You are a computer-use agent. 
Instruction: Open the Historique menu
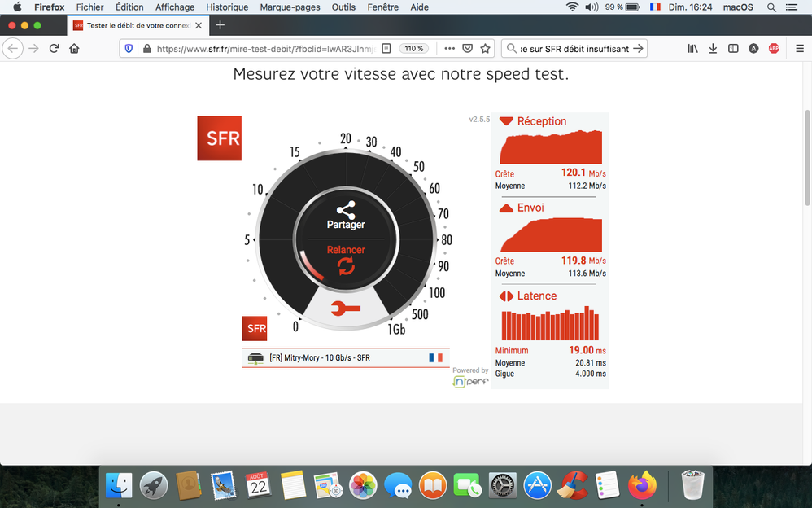(227, 7)
